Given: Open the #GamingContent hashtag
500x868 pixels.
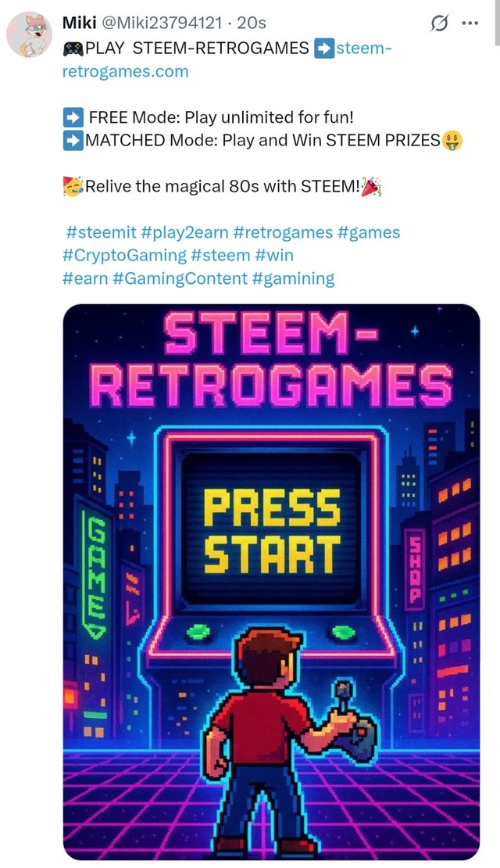Looking at the screenshot, I should [180, 278].
